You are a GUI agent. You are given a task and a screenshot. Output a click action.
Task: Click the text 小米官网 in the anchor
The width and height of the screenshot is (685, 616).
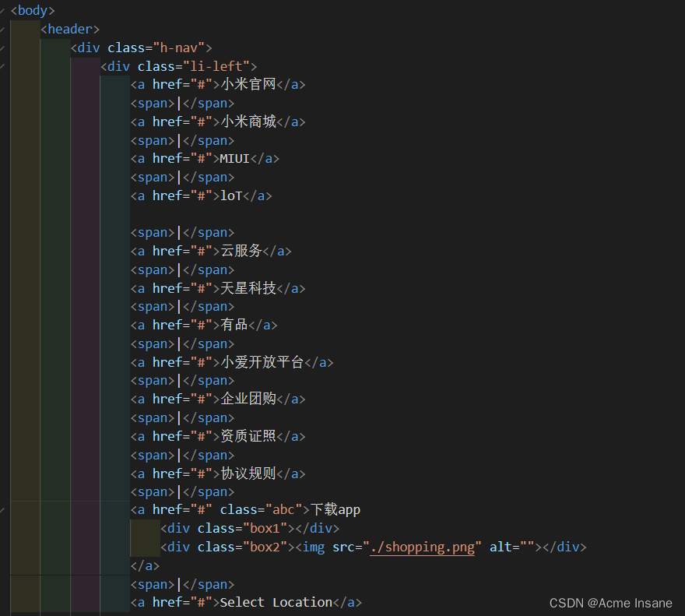[x=248, y=84]
